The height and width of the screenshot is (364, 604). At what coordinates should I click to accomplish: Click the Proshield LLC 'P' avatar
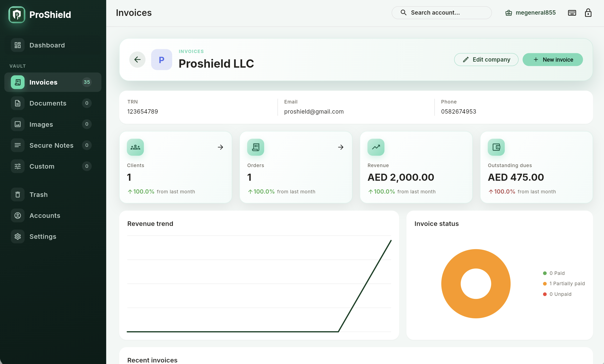[x=161, y=60]
